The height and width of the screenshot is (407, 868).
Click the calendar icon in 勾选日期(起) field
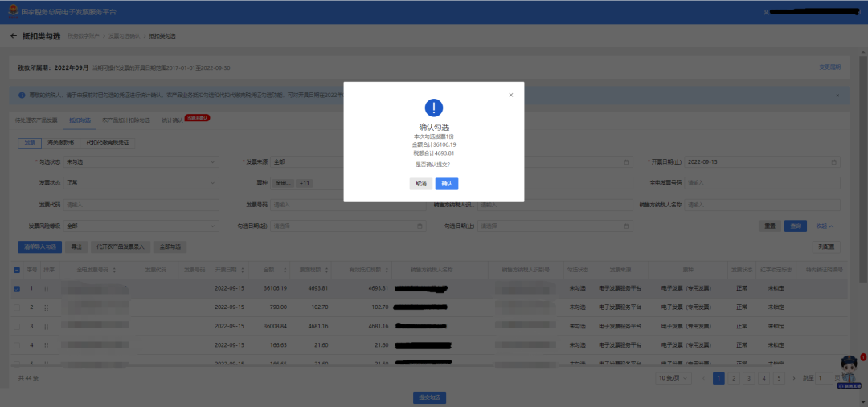(x=420, y=226)
